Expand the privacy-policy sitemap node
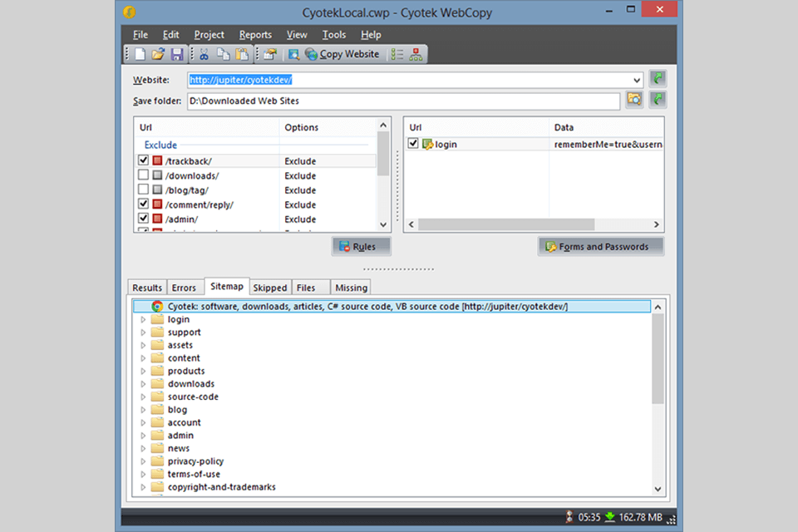This screenshot has height=532, width=798. click(143, 461)
